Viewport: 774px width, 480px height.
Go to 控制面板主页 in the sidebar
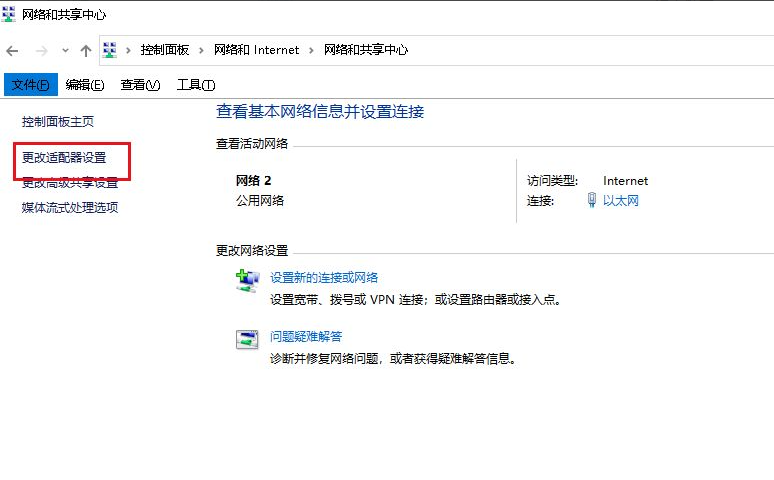point(58,122)
